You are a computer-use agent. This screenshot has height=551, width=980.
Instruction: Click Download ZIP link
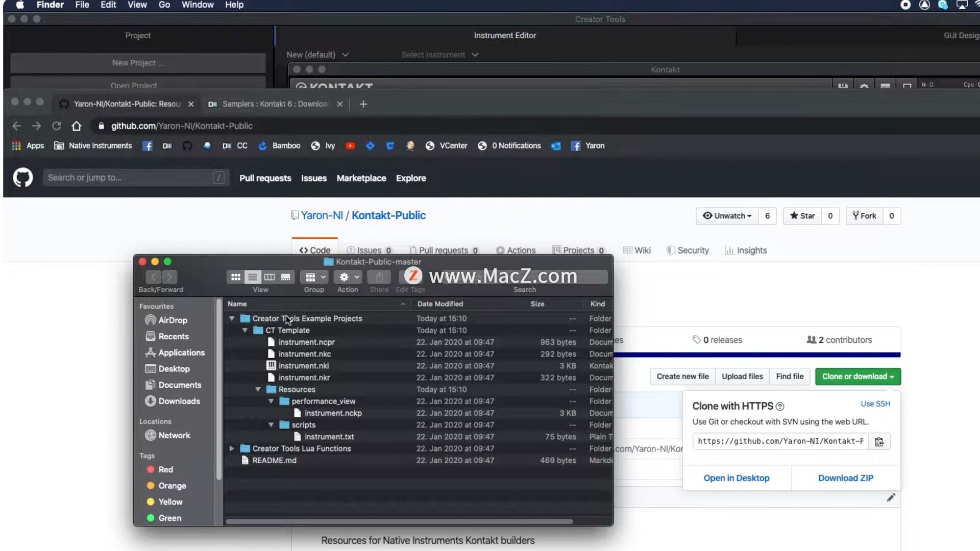pyautogui.click(x=846, y=478)
